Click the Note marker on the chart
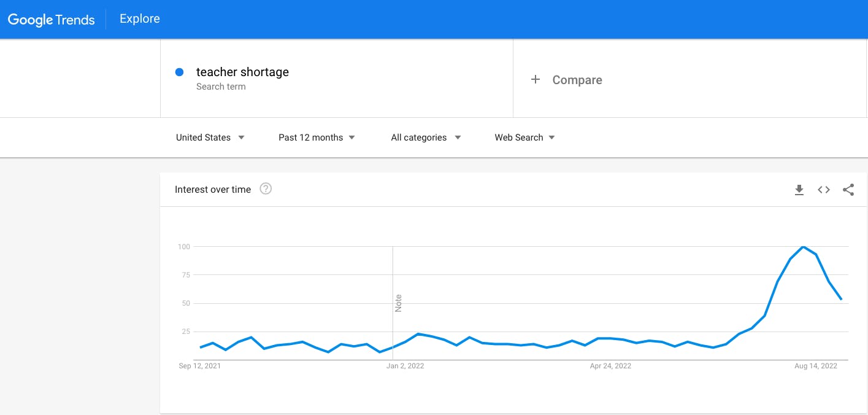868x415 pixels. coord(398,303)
